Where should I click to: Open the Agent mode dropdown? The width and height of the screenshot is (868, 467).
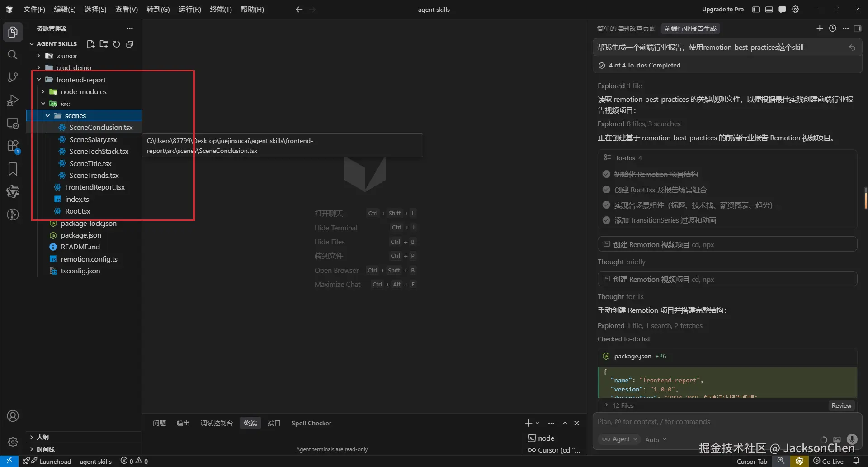tap(620, 439)
